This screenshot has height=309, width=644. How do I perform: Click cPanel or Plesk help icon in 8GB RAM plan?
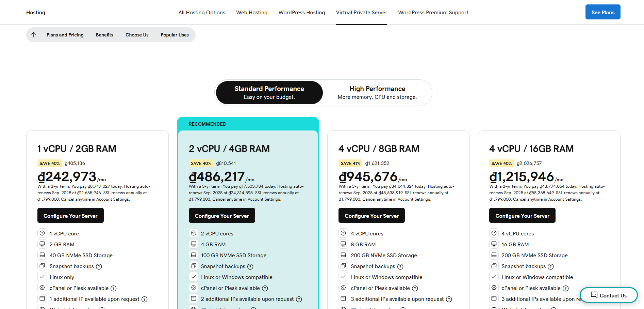tap(415, 289)
